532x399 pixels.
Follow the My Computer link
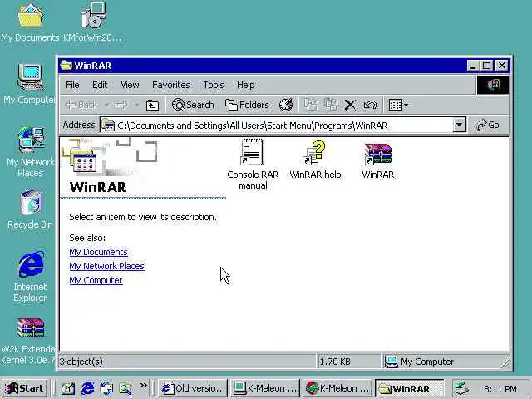[96, 280]
